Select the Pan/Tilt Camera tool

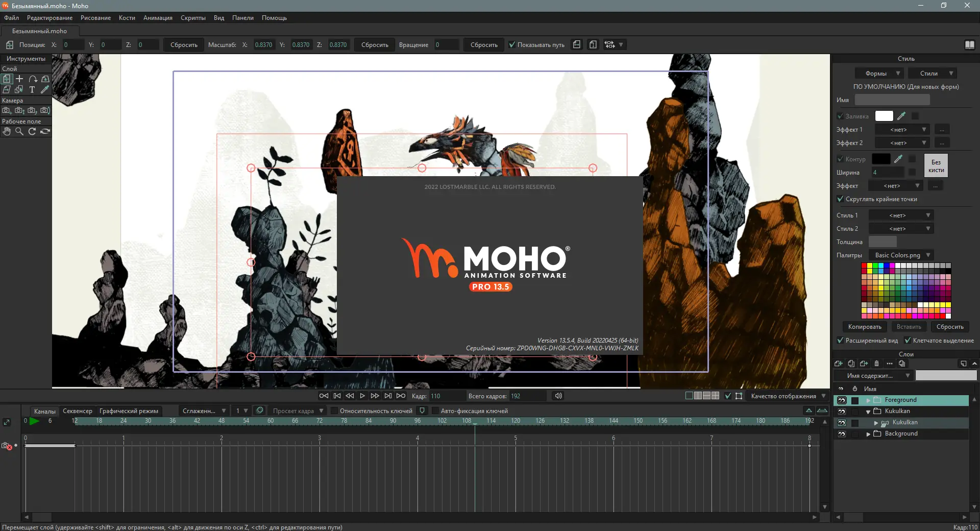click(x=45, y=110)
